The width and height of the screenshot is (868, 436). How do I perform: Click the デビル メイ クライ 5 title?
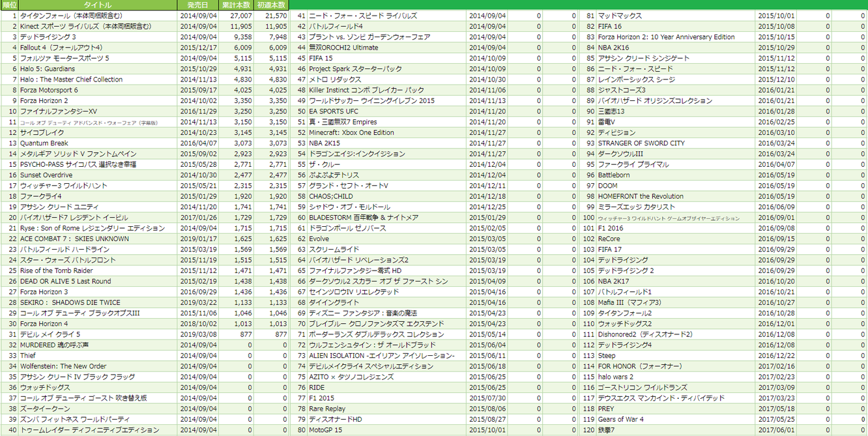pyautogui.click(x=50, y=334)
